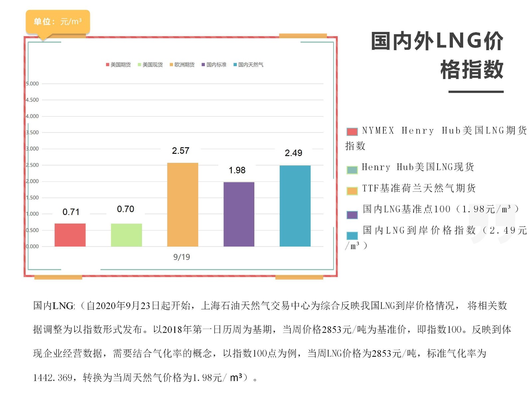
Task: Click the 3.500 y-axis label
Action: (x=32, y=133)
